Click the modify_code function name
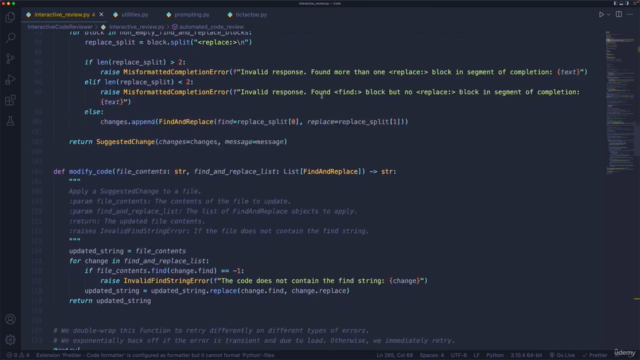640x360 pixels. (90, 171)
